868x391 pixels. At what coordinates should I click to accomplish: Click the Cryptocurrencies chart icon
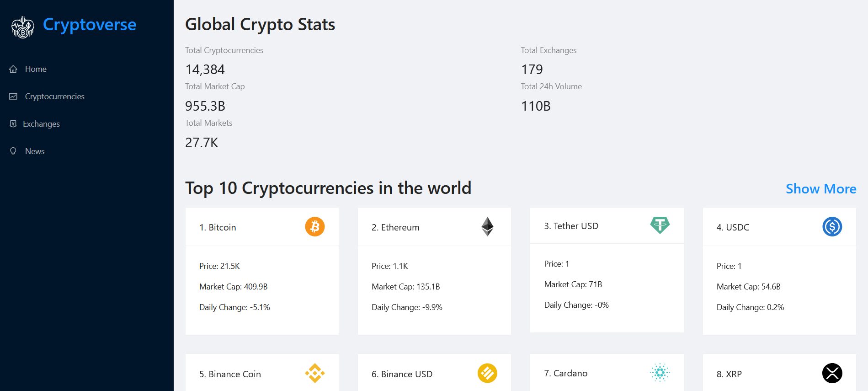click(x=13, y=96)
